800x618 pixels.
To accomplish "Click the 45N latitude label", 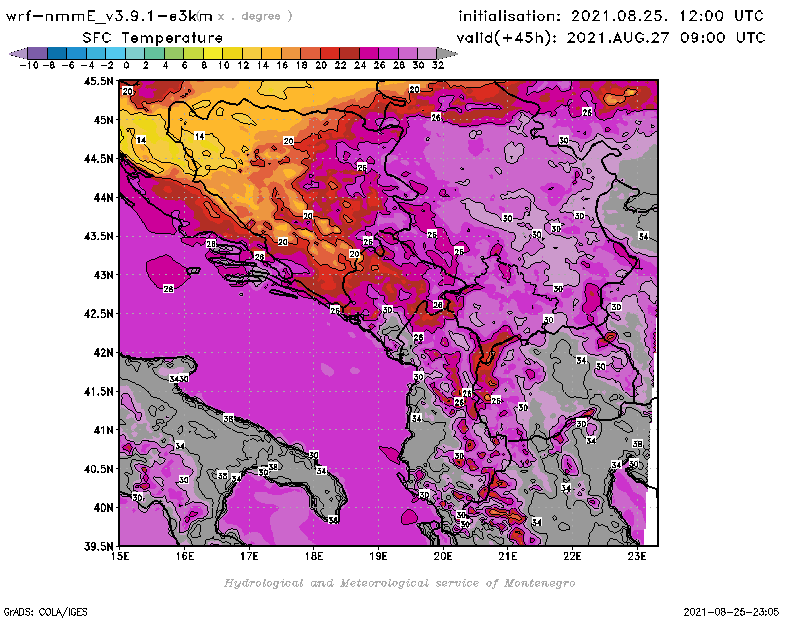I will coord(103,120).
